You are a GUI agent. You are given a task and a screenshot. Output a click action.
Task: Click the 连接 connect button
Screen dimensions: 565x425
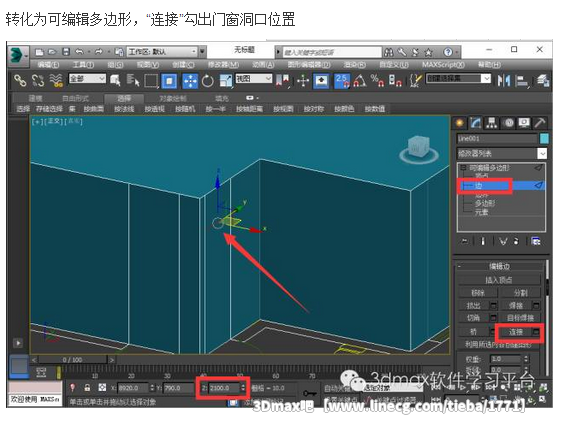click(515, 332)
